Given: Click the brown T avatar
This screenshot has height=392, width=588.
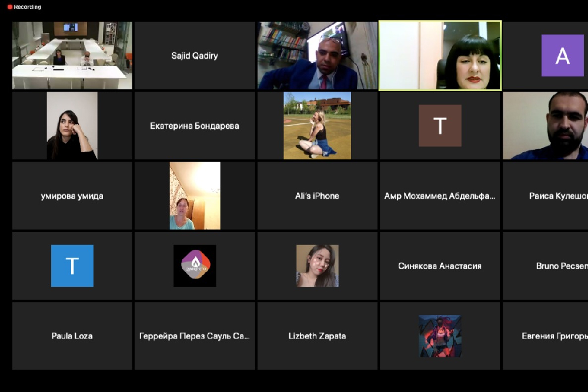Looking at the screenshot, I should [440, 126].
